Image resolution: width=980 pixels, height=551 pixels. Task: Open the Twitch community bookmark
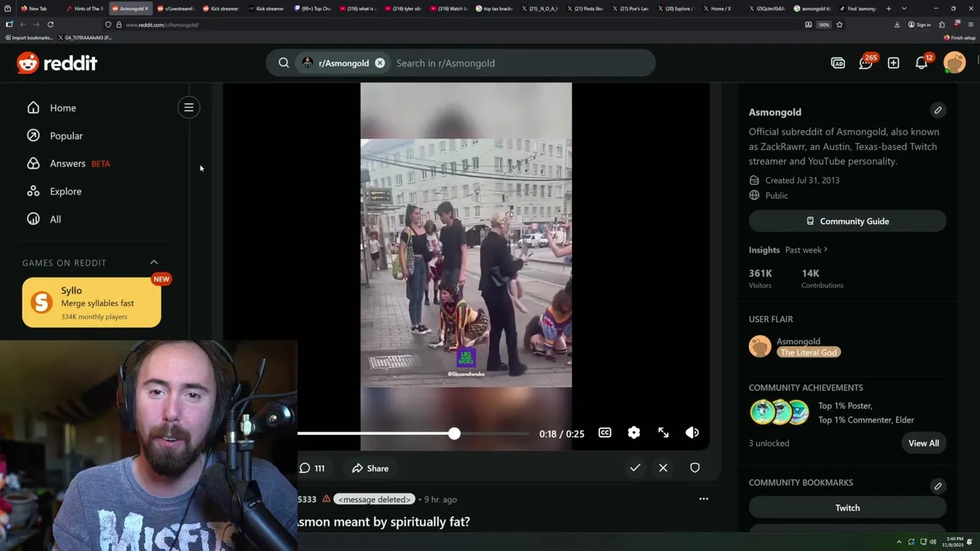tap(848, 507)
